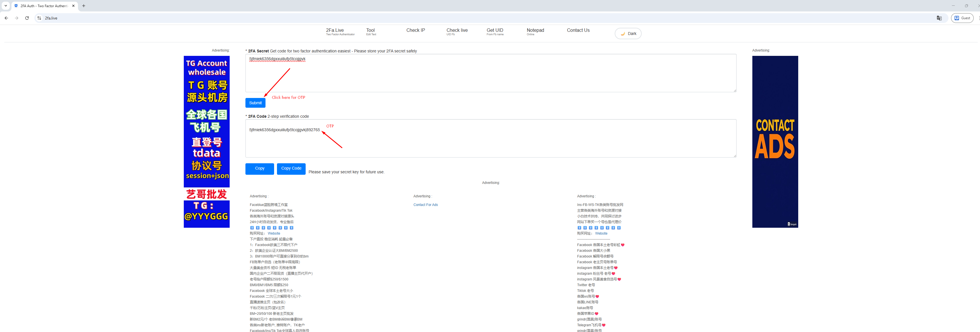Click the Copy Code button
The height and width of the screenshot is (332, 980).
pyautogui.click(x=291, y=168)
